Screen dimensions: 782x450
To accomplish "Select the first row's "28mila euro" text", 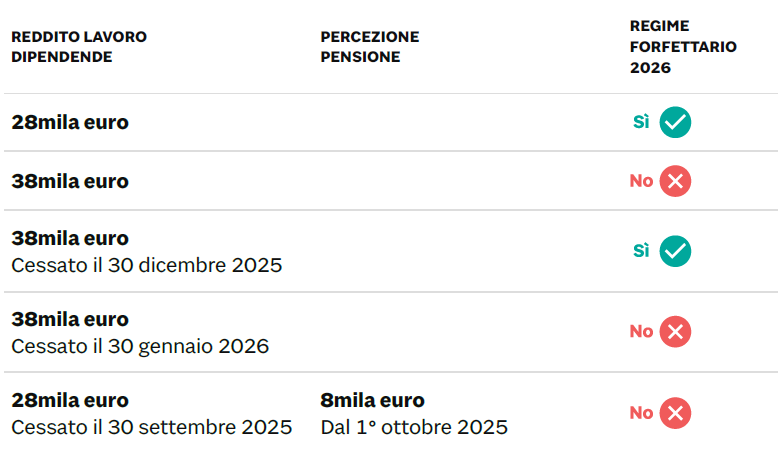I will pos(70,123).
